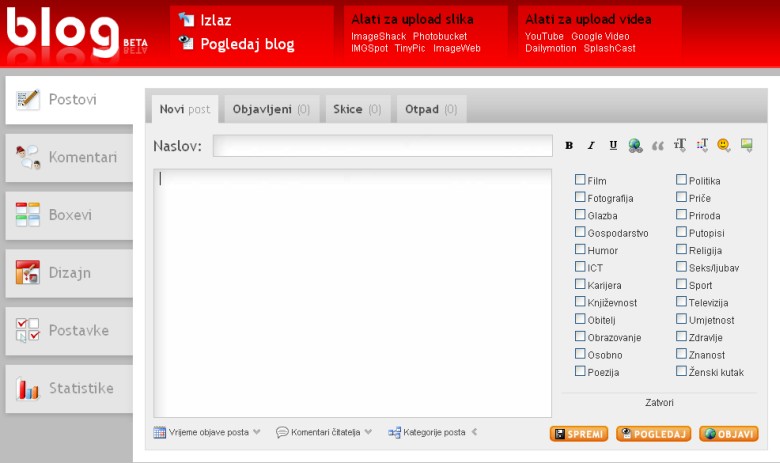Collapse Kategorije posta arrow
Viewport: 780px width, 463px height.
(x=475, y=432)
